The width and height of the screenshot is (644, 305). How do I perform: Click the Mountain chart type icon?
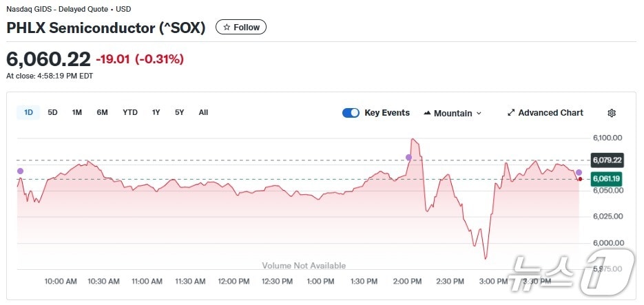tap(427, 113)
